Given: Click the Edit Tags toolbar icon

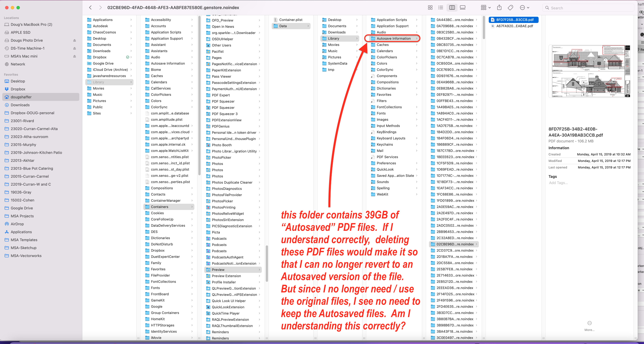Looking at the screenshot, I should (511, 8).
